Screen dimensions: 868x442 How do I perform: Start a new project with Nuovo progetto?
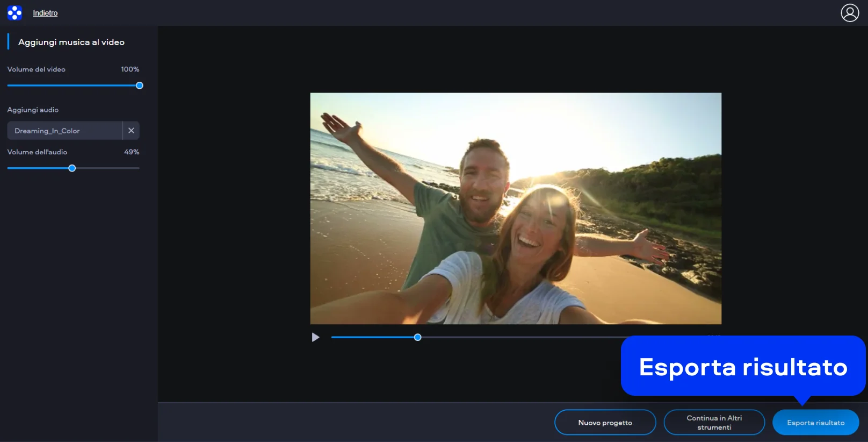pos(605,423)
